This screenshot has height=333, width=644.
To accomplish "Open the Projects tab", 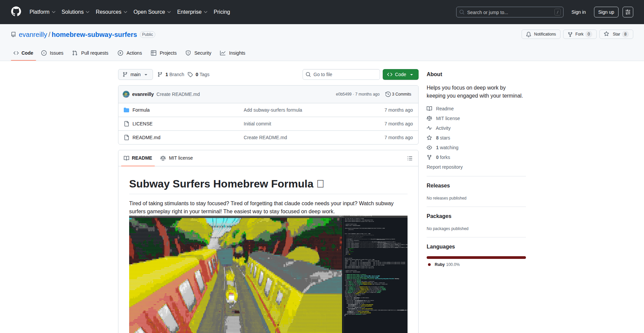I will pos(164,53).
